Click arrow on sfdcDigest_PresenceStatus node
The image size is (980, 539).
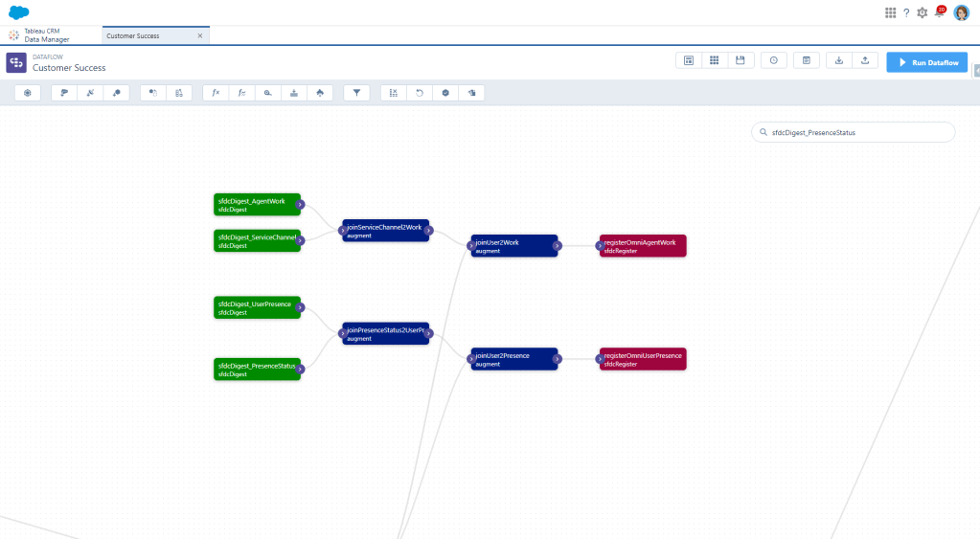(300, 369)
